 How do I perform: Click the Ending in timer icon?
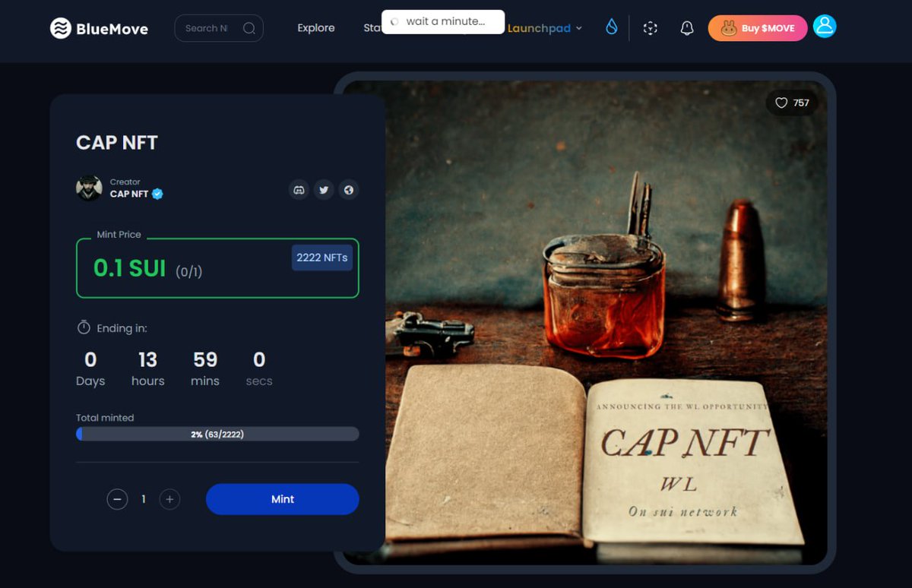(x=84, y=328)
